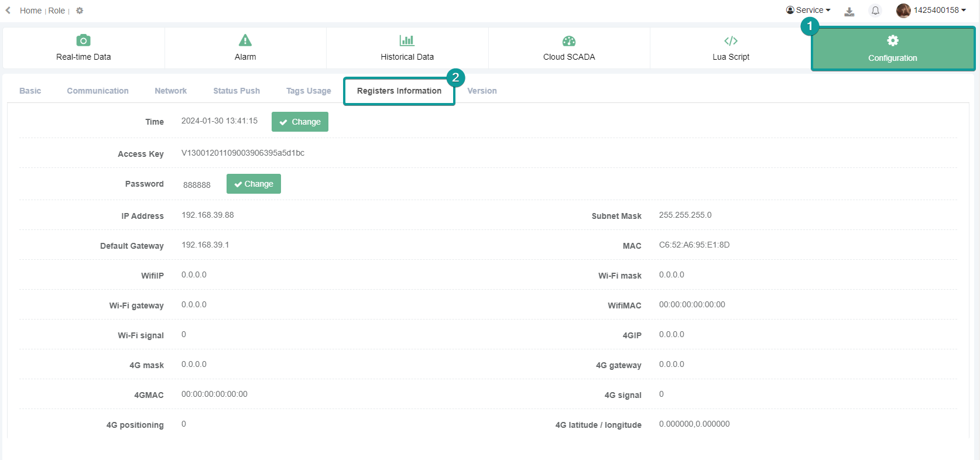Click IP address value 192.168.39.88
The image size is (980, 460).
point(208,215)
